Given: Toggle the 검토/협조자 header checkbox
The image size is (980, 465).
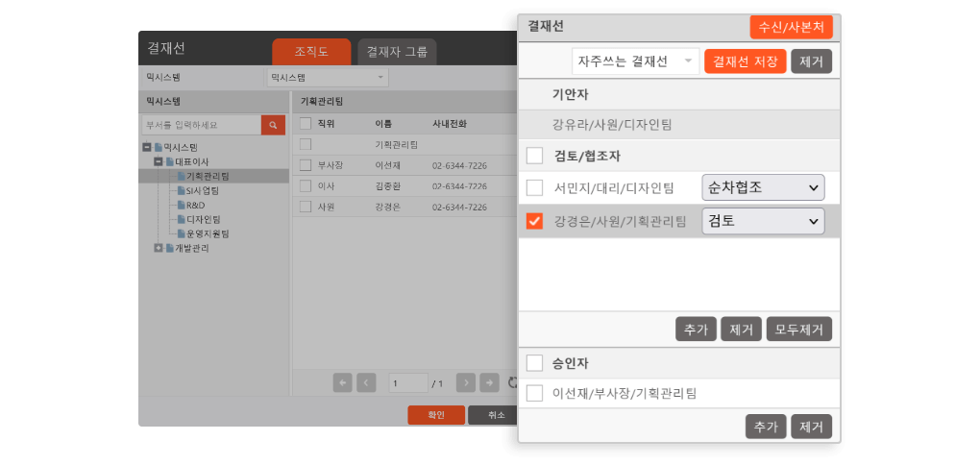Looking at the screenshot, I should 534,156.
